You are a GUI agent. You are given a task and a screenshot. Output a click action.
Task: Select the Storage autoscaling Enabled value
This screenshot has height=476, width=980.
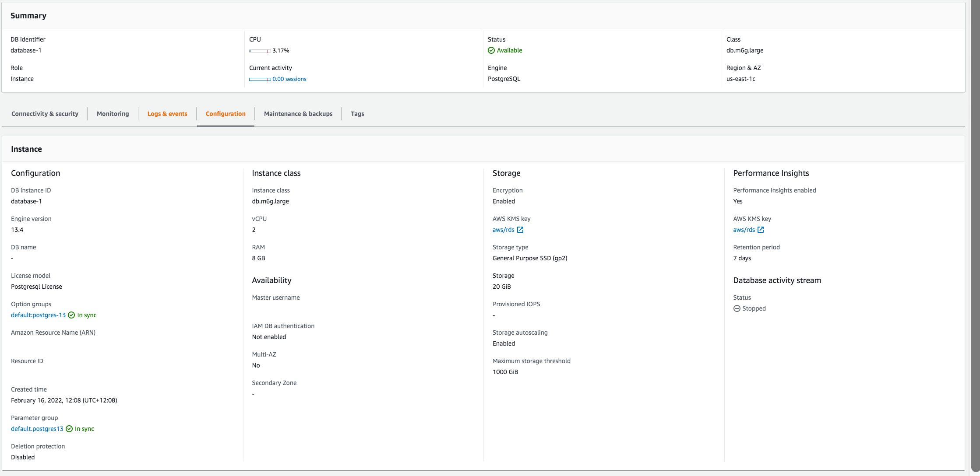click(x=504, y=343)
